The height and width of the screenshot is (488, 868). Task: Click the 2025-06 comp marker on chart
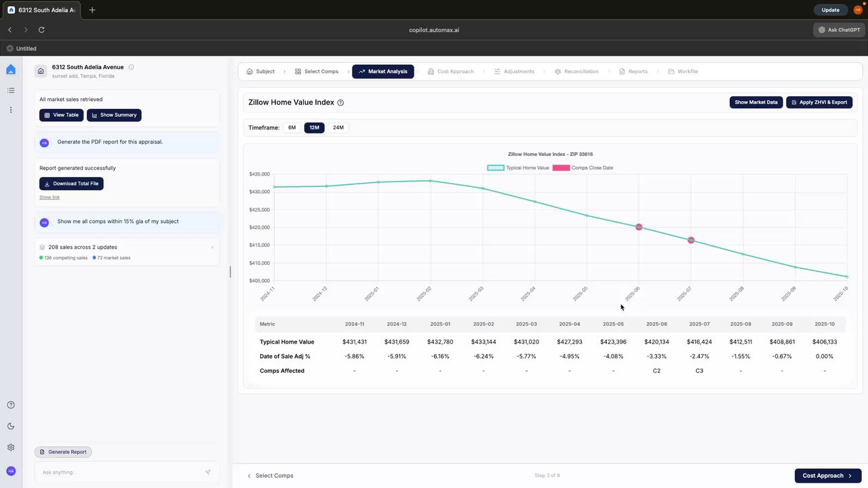click(x=639, y=227)
